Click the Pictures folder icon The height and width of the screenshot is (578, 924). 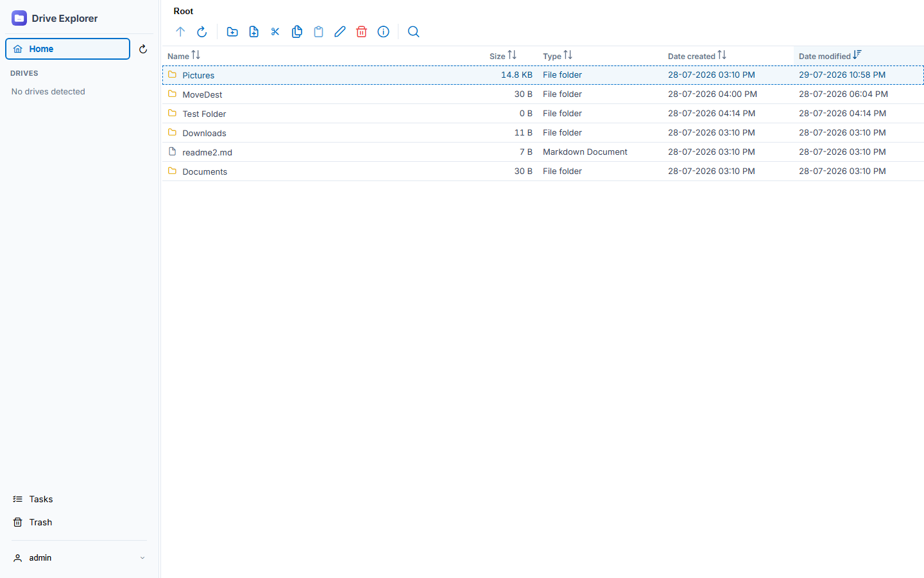tap(172, 74)
